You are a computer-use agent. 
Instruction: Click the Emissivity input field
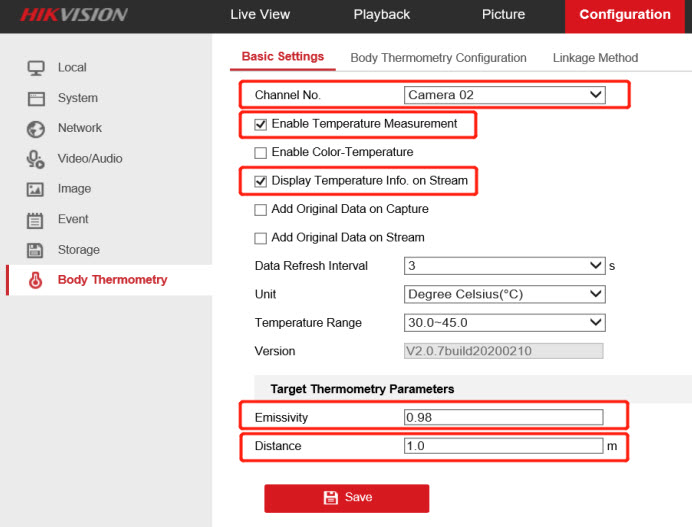pyautogui.click(x=503, y=417)
